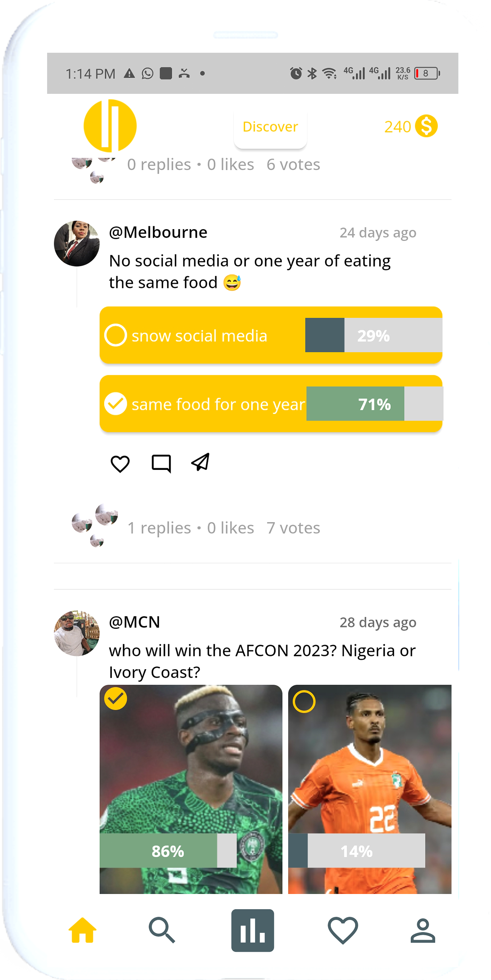This screenshot has height=980, width=491.
Task: Open the polls chart icon in bottom bar
Action: pos(253,930)
